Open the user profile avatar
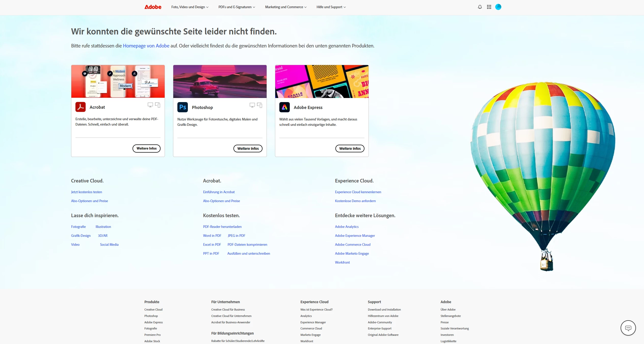Screen dimensions: 644x344 [498, 7]
